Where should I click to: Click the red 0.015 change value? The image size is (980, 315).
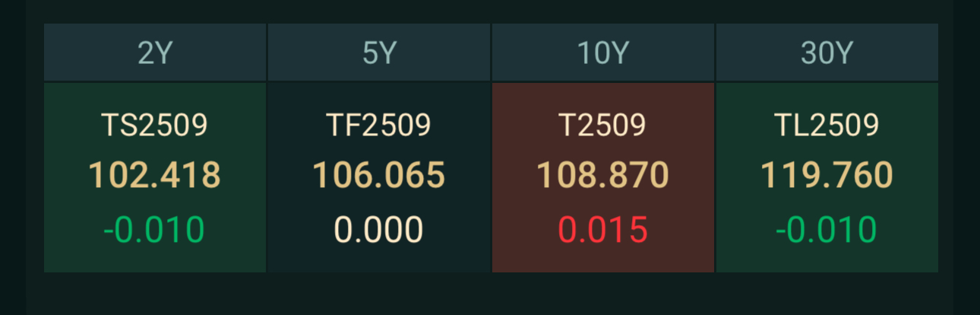click(603, 230)
